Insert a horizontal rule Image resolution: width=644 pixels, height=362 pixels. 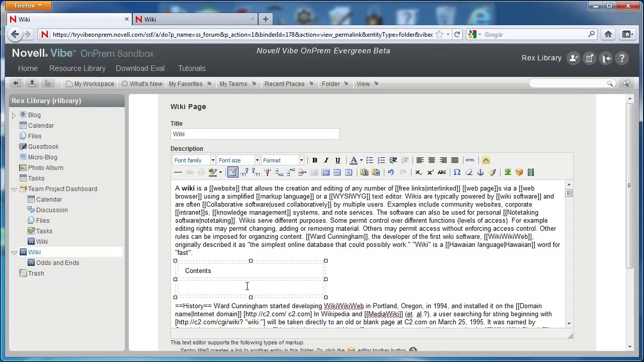[x=178, y=172]
